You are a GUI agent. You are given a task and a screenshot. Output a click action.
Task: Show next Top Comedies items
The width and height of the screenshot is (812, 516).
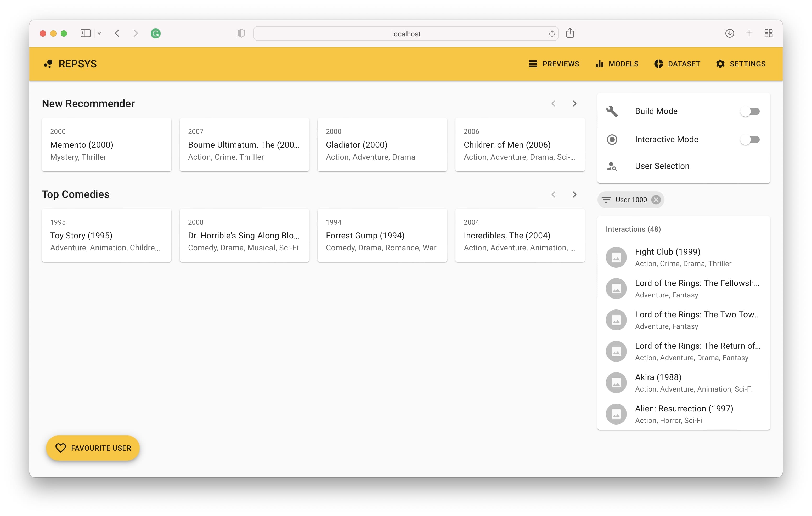[x=574, y=194]
